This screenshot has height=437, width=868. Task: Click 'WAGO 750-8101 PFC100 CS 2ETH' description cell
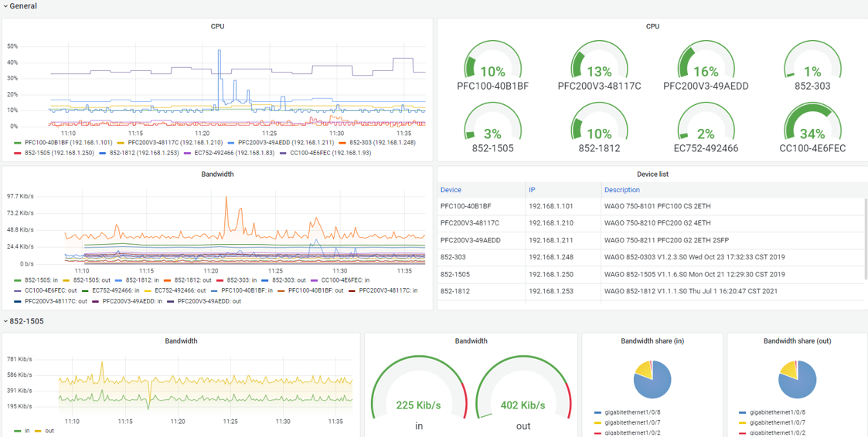click(x=733, y=206)
